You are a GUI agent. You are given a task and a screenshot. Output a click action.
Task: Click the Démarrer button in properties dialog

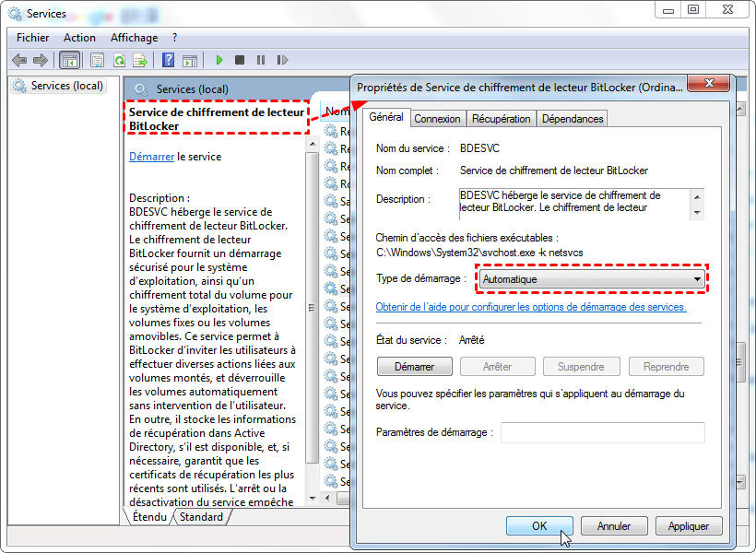click(x=415, y=367)
